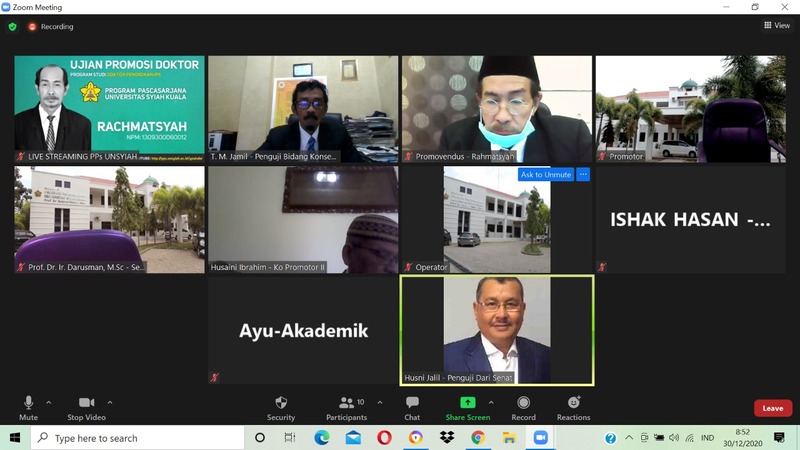Open Google Chrome from the taskbar
Screen dimensions: 800x450
pyautogui.click(x=478, y=438)
